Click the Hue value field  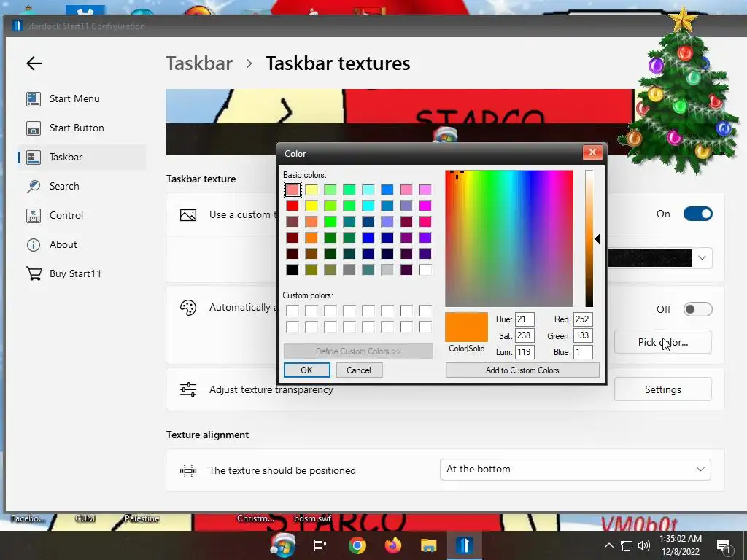pyautogui.click(x=525, y=319)
